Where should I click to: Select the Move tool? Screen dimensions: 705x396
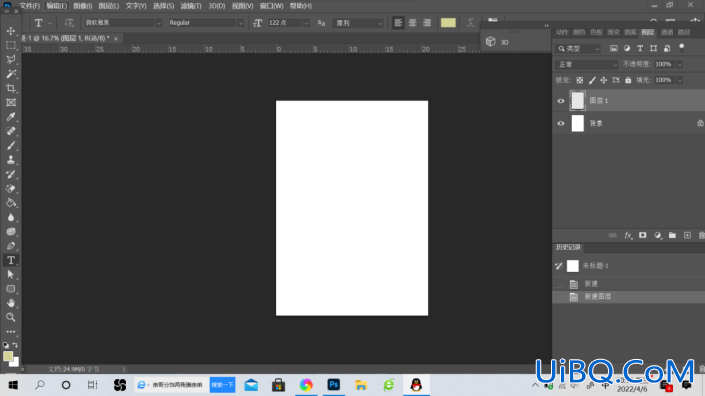pyautogui.click(x=11, y=31)
